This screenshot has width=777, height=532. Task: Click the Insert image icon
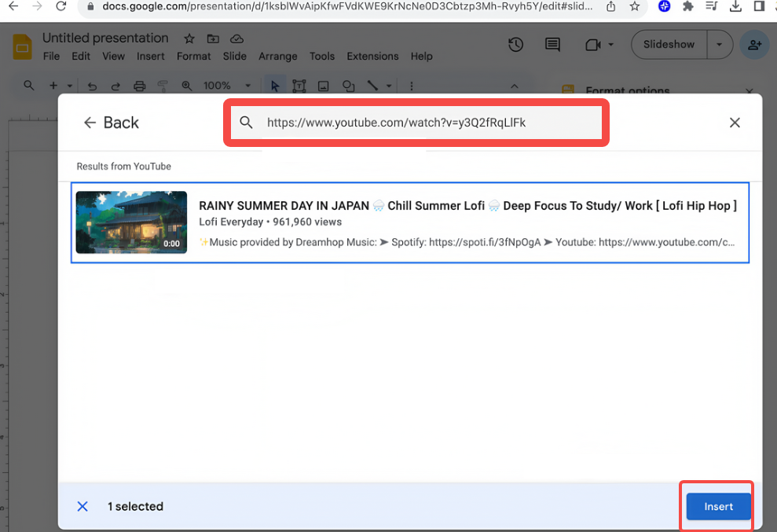(x=323, y=86)
